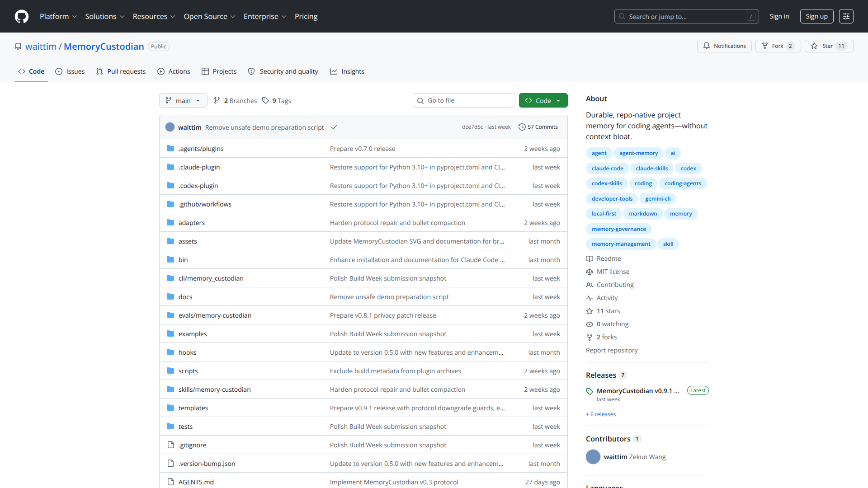Open the MemoryCustodian repository name link
This screenshot has width=868, height=488.
(x=104, y=47)
